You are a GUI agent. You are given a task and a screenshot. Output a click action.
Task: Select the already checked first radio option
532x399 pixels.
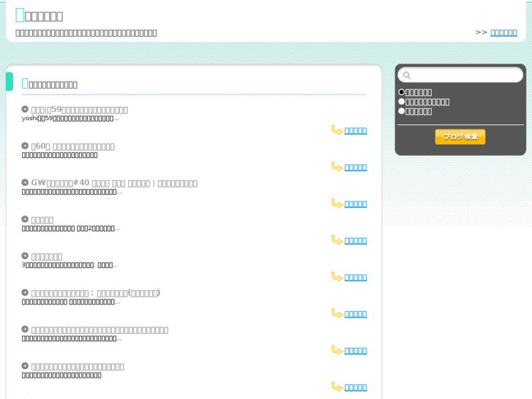coord(401,92)
